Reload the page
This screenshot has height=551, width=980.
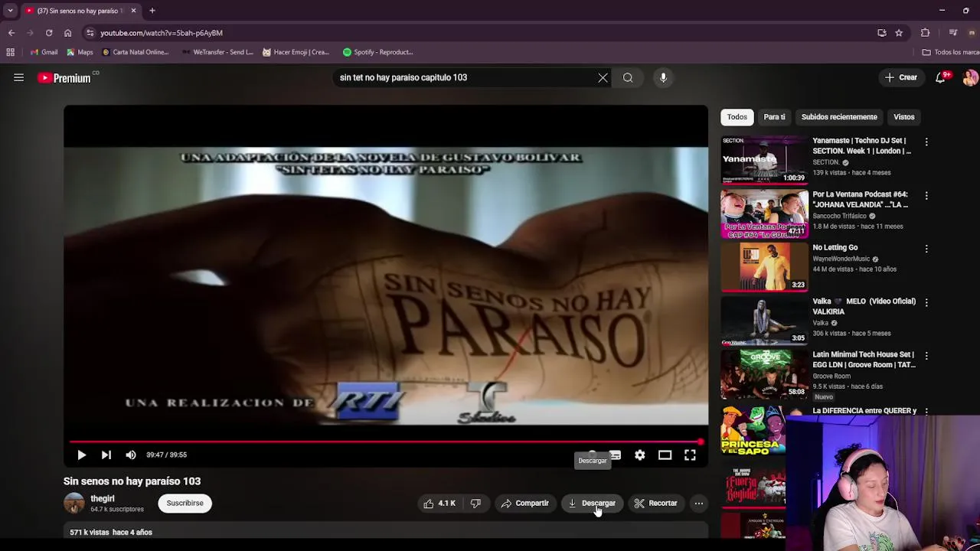tap(49, 33)
